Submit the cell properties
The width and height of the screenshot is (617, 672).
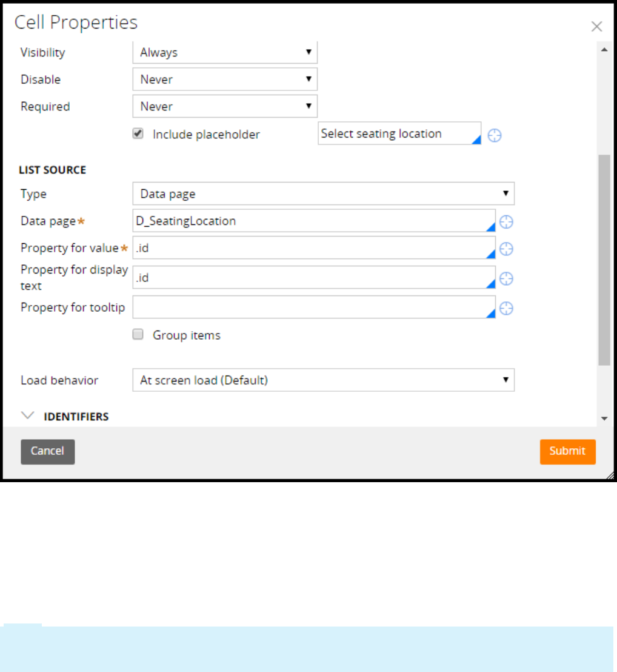(567, 451)
